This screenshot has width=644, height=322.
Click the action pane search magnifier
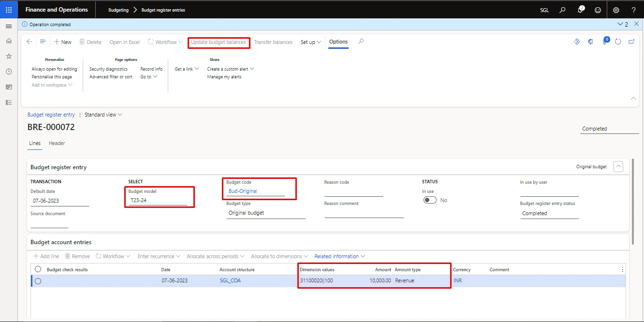tap(361, 42)
